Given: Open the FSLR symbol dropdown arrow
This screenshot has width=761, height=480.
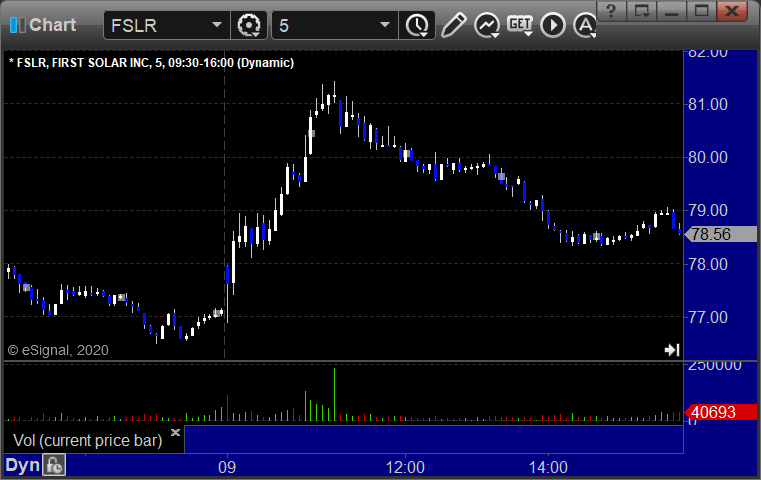Looking at the screenshot, I should (216, 25).
